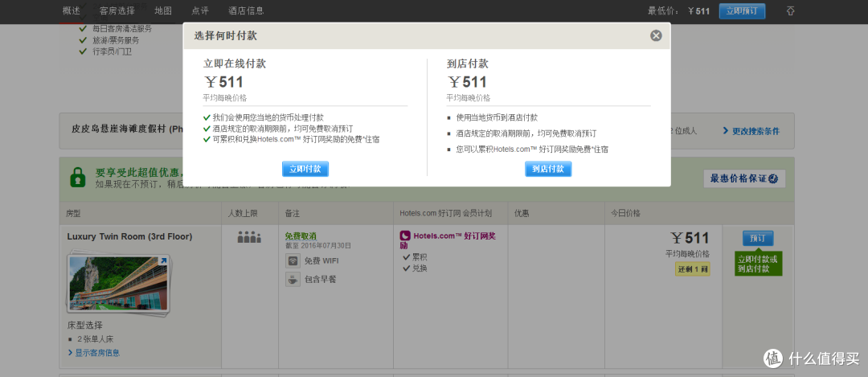Click the ¥511 price in room row
Image resolution: width=868 pixels, height=377 pixels.
[x=690, y=238]
